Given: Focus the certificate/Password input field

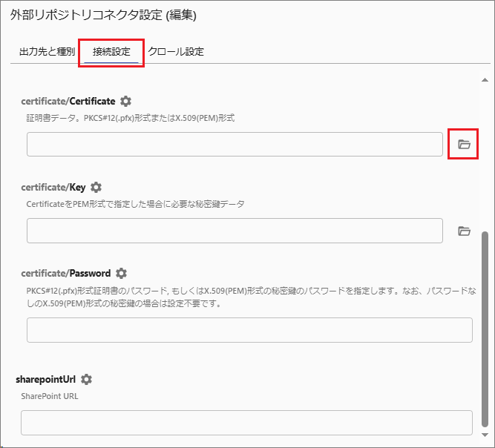Looking at the screenshot, I should 249,330.
